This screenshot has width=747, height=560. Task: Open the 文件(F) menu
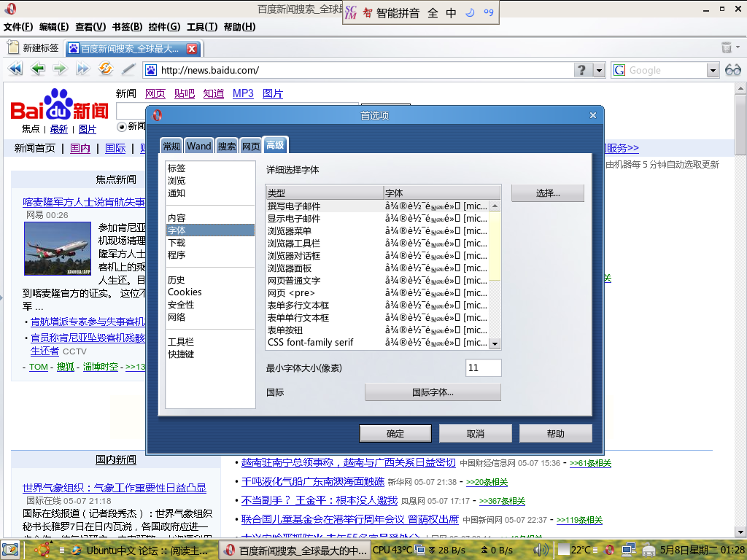click(x=18, y=27)
